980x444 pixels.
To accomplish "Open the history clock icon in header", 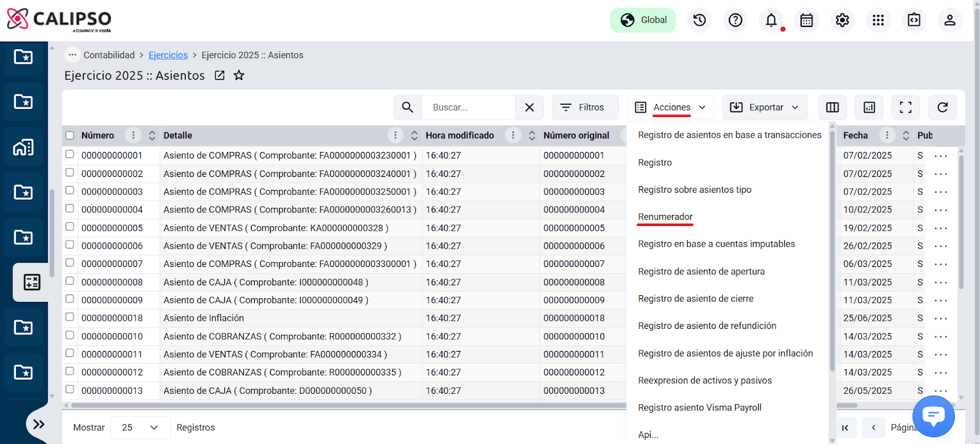I will coord(699,20).
